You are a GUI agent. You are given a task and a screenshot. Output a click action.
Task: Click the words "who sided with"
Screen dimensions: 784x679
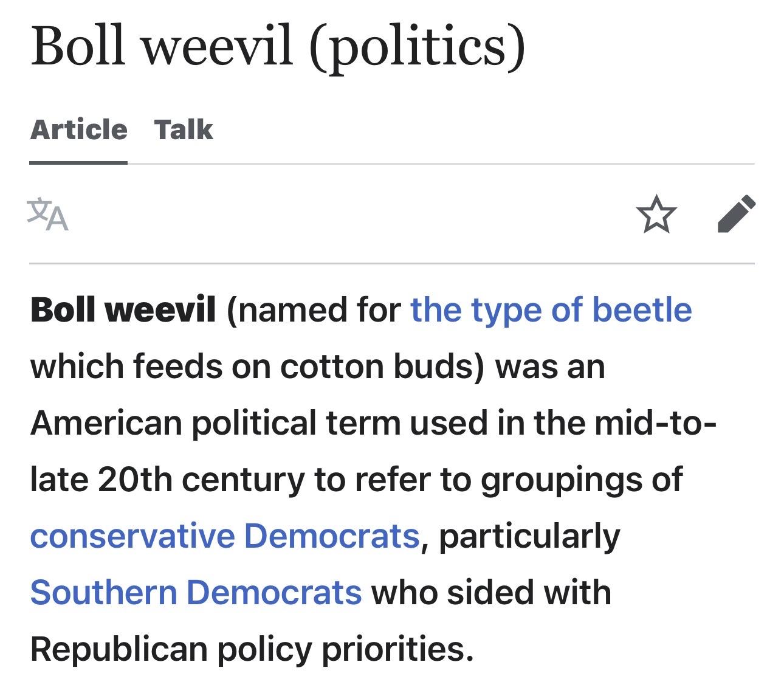pos(491,592)
